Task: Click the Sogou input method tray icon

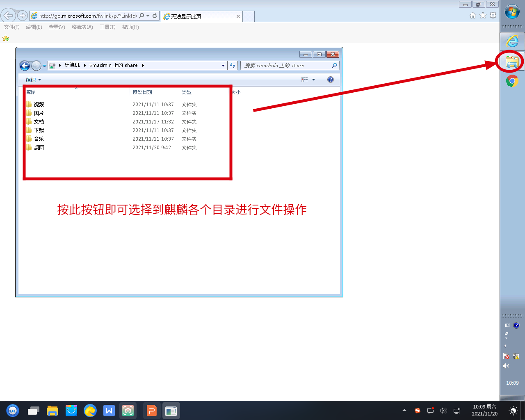Action: [418, 411]
